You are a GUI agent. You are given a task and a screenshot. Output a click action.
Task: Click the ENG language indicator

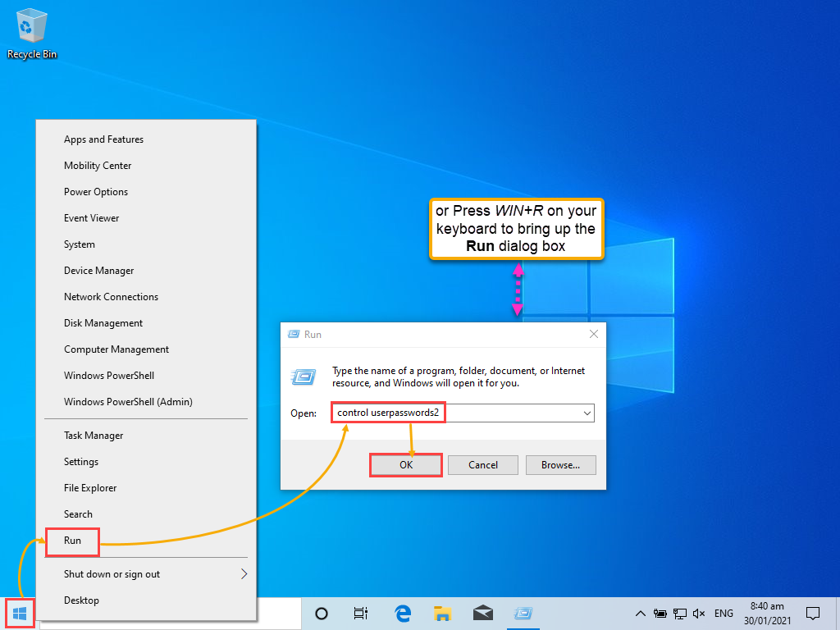point(724,614)
